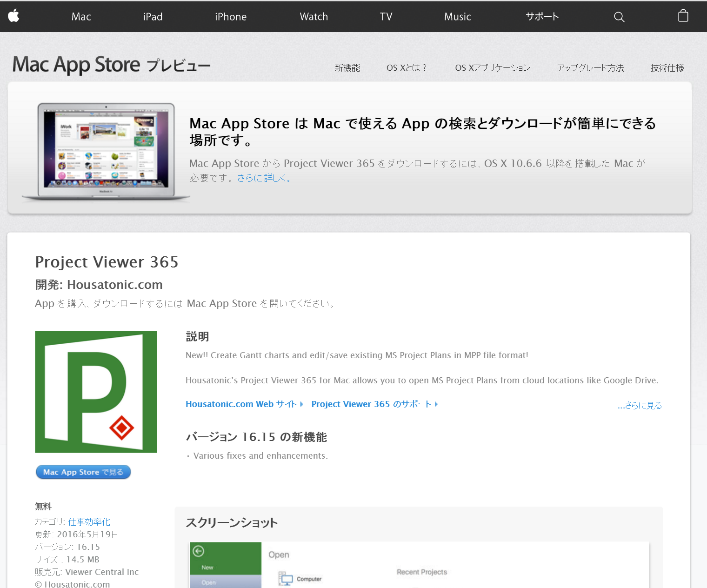Click the スクリーンショット heading
The image size is (707, 588).
(x=232, y=523)
